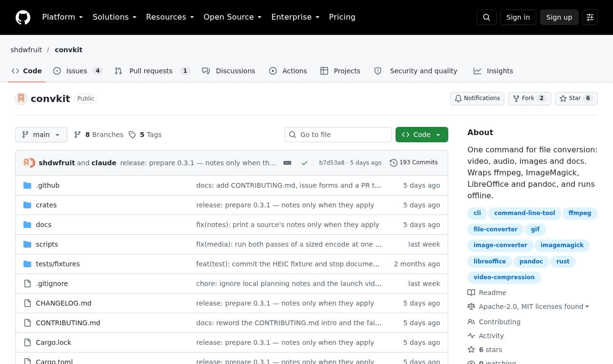Viewport: 613px width, 364px height.
Task: Click the CHANGELOG.md file icon
Action: coord(27,303)
